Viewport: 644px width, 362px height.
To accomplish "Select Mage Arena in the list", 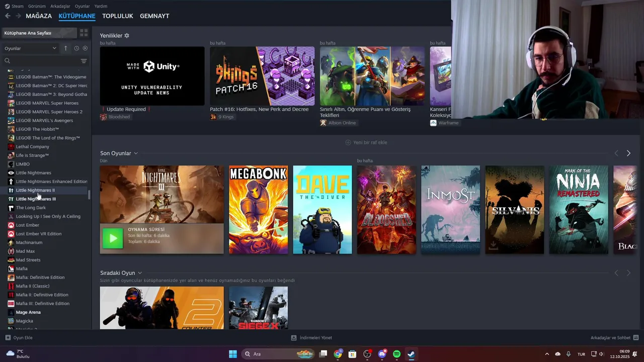I will [28, 312].
